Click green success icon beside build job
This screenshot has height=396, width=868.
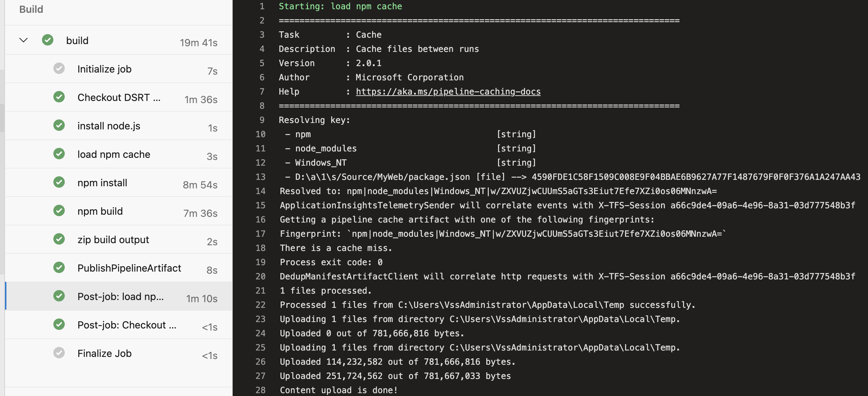point(48,40)
